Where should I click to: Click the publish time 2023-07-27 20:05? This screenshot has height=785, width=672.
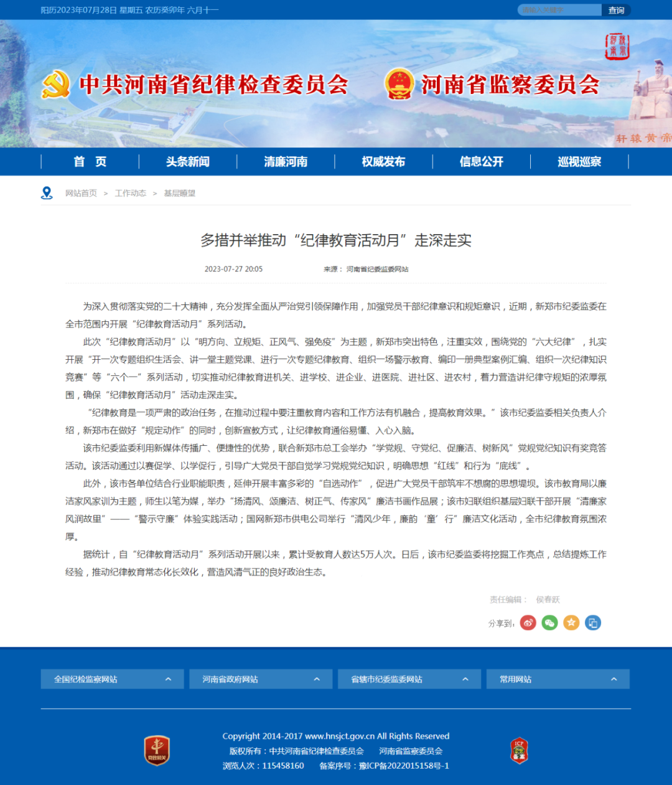click(x=233, y=269)
